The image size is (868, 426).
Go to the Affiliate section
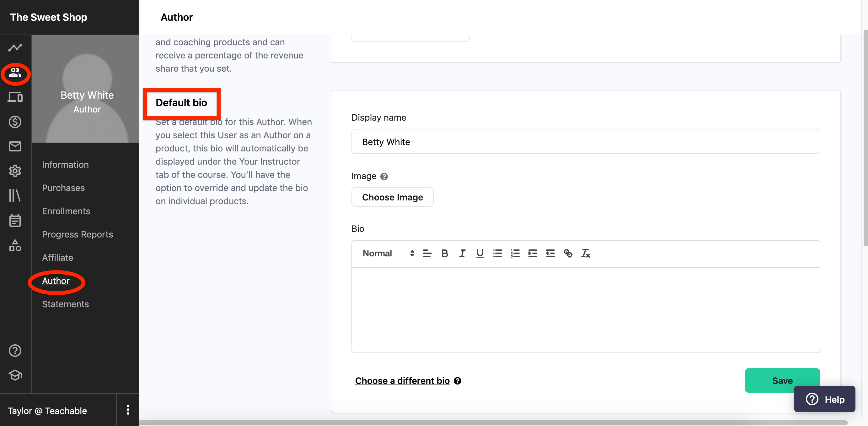tap(58, 258)
